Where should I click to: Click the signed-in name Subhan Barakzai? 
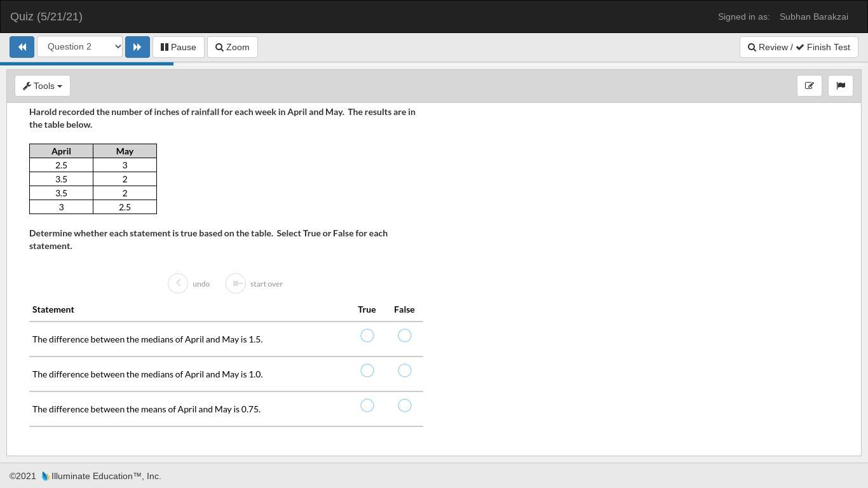point(813,17)
